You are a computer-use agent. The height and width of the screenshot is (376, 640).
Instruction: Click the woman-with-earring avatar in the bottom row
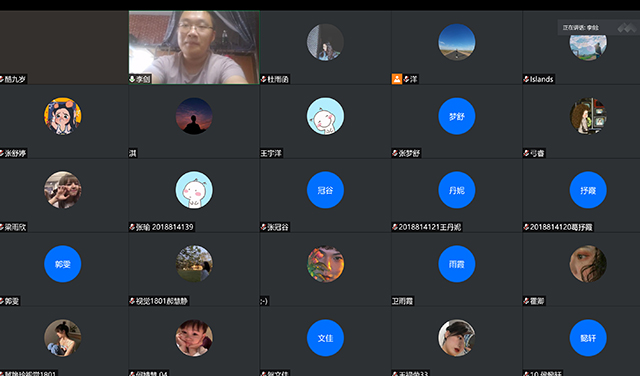click(457, 338)
